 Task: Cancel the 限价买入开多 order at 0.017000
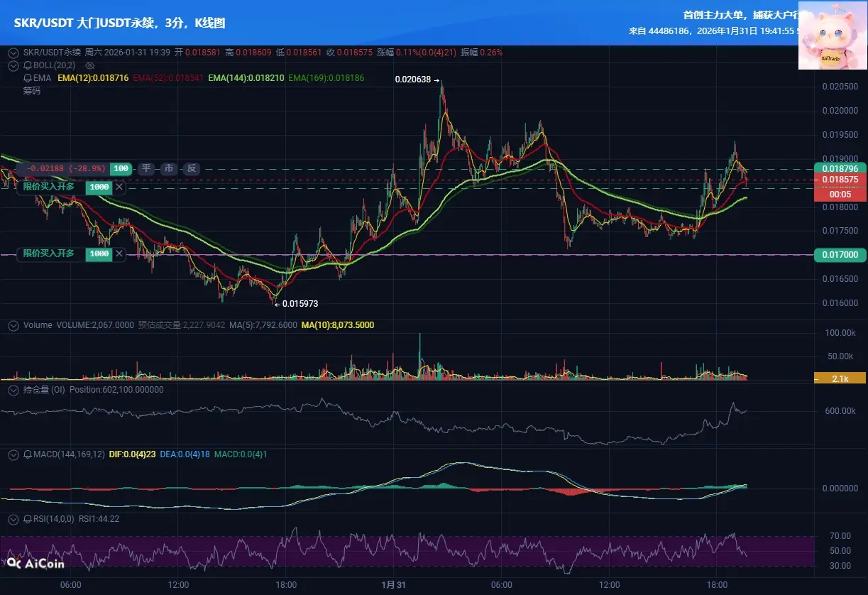coord(119,253)
